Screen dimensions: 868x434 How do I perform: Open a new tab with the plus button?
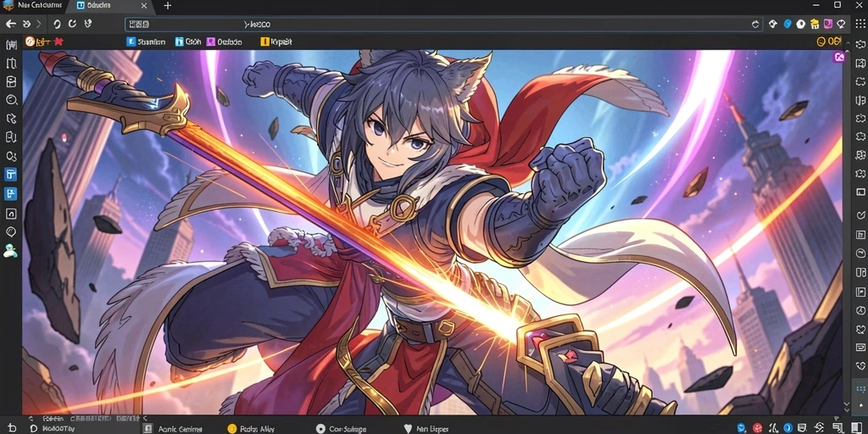coord(167,6)
